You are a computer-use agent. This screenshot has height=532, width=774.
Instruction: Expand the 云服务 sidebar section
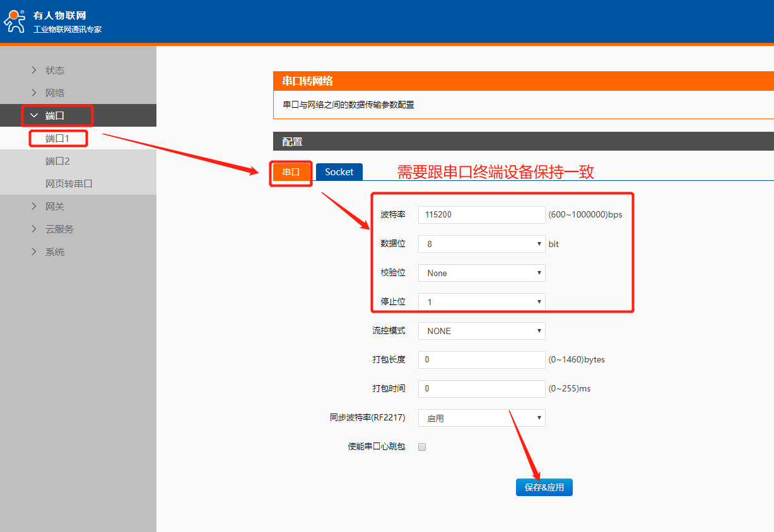[59, 229]
